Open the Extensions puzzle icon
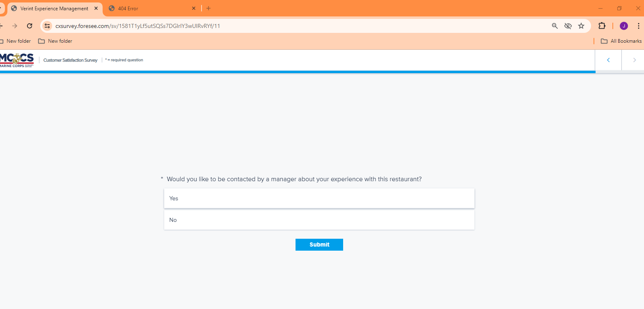Screen dimensions: 644x309 coord(602,26)
